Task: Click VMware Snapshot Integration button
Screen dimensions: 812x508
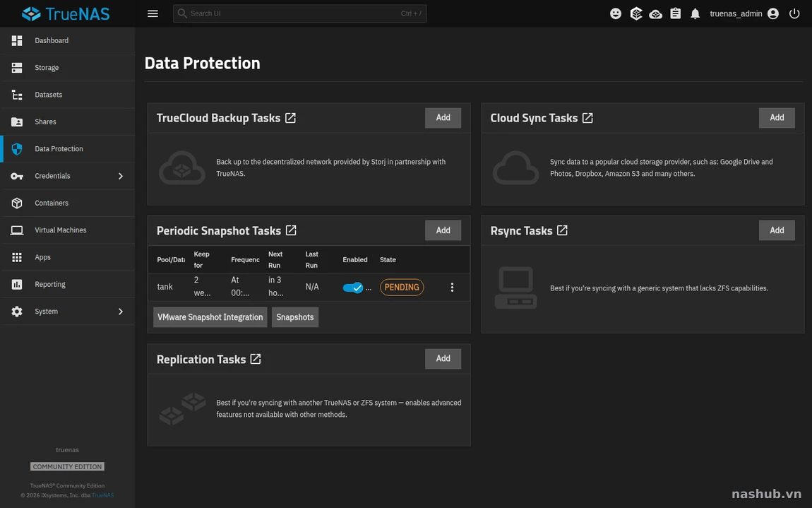Action: pyautogui.click(x=210, y=317)
